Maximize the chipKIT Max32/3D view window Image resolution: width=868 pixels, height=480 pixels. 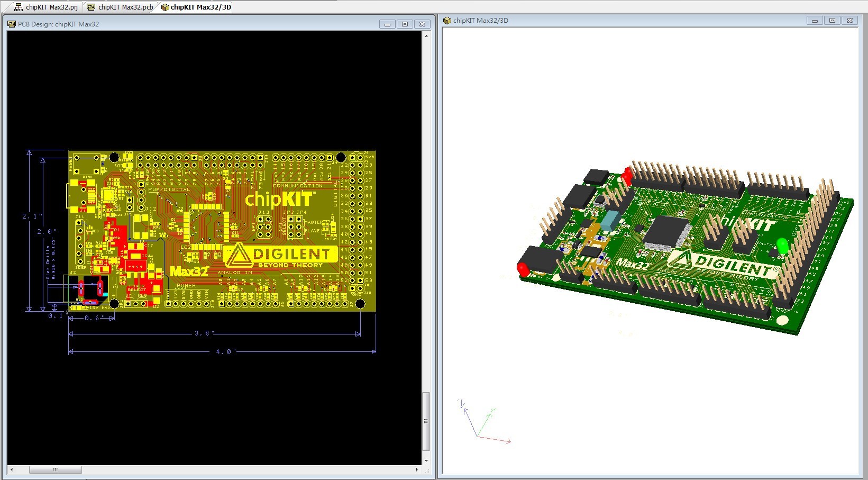832,21
